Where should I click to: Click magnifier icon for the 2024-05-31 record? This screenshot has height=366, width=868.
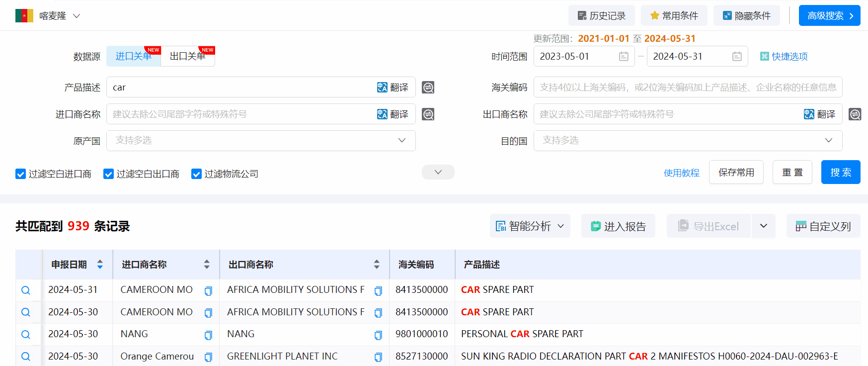click(26, 290)
